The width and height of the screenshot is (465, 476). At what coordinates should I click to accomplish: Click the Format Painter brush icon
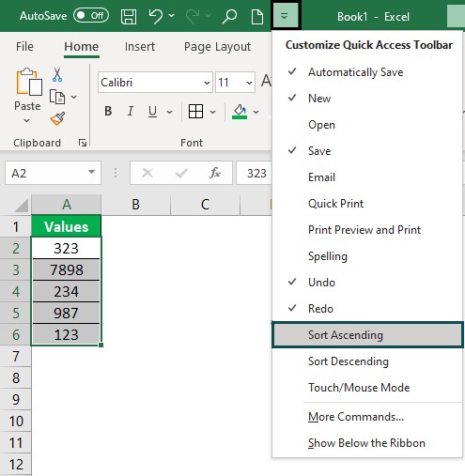click(x=58, y=118)
